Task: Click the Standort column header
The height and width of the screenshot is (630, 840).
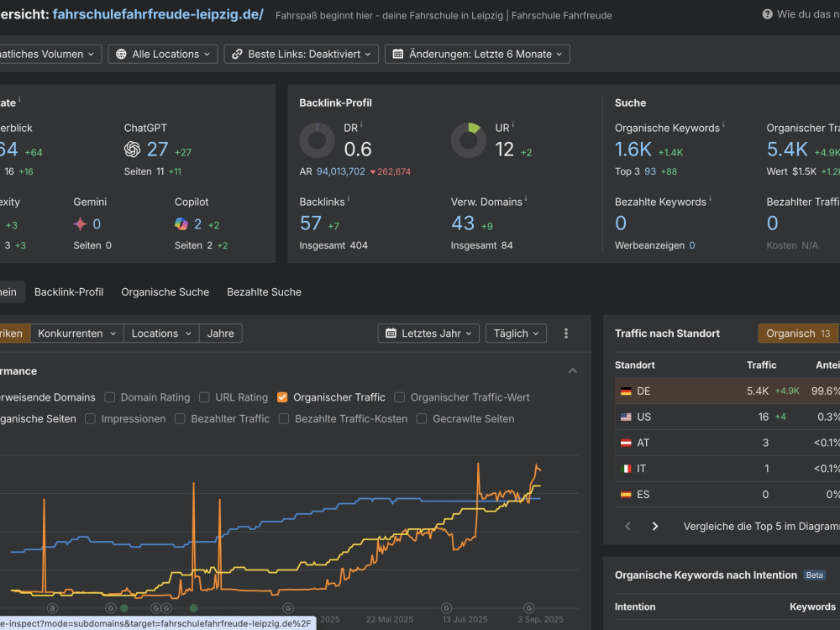Action: (635, 365)
